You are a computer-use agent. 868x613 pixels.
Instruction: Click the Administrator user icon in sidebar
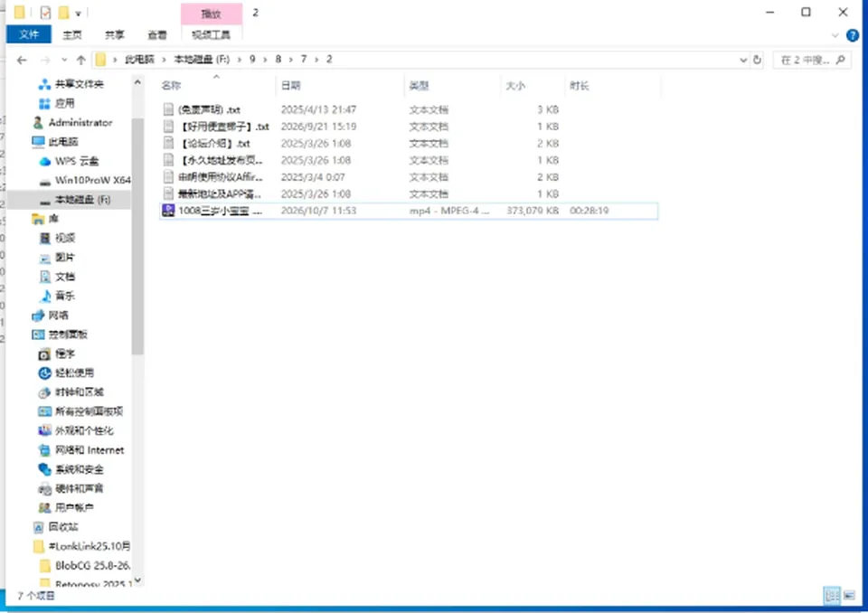pos(38,122)
